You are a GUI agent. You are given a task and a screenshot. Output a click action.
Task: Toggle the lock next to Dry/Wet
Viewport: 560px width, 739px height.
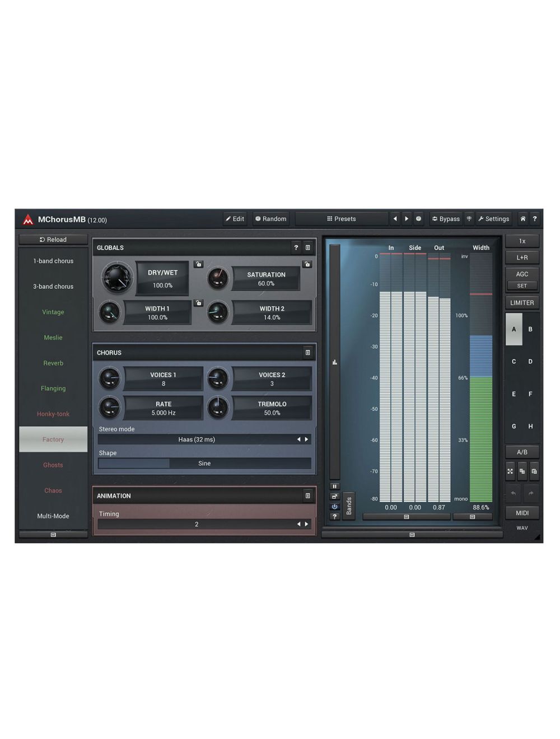[x=198, y=264]
